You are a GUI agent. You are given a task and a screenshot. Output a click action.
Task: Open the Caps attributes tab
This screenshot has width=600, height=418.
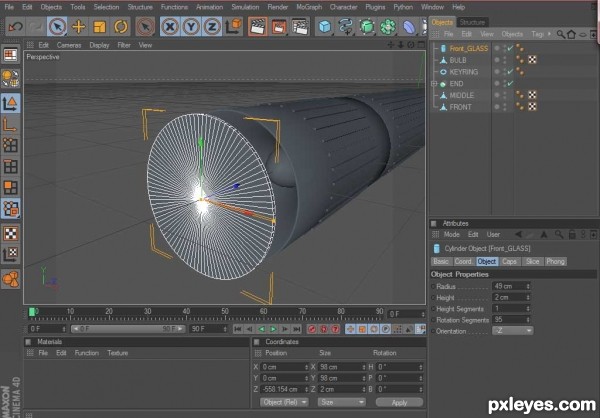(509, 261)
